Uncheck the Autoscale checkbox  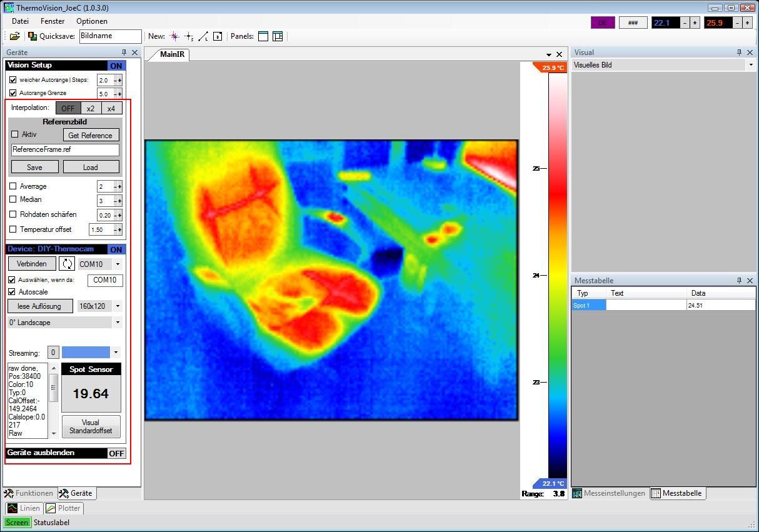point(12,292)
